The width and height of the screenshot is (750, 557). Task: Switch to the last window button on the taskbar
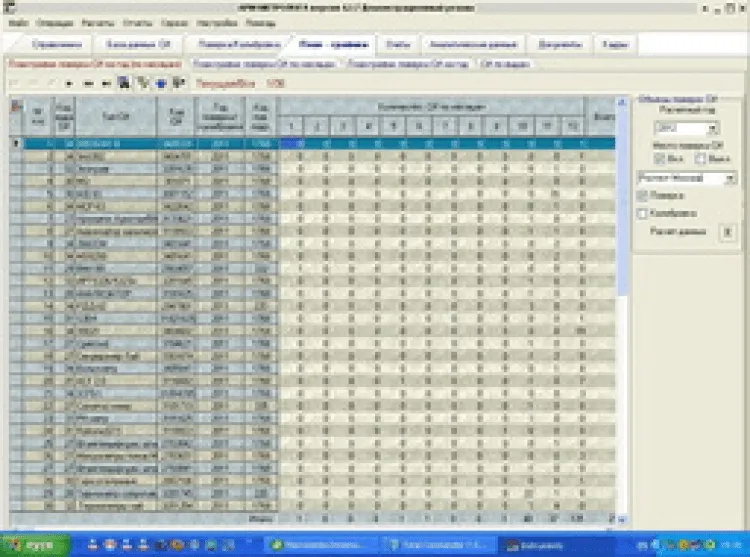click(554, 545)
